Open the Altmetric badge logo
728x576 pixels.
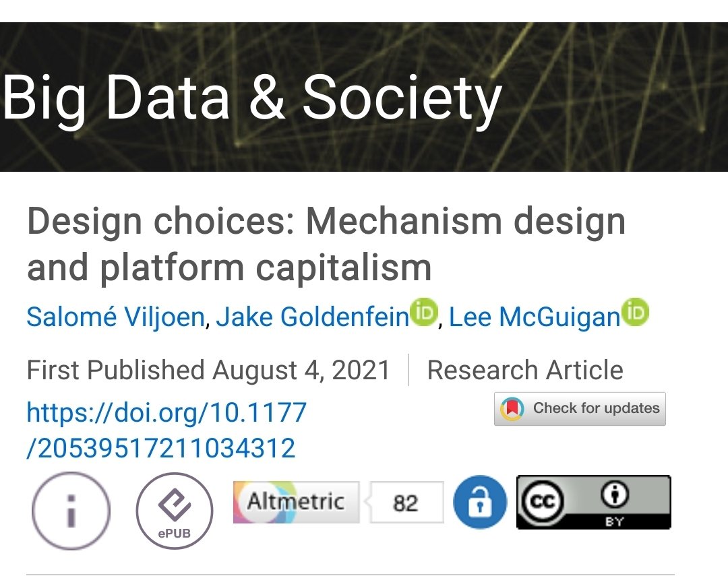(x=296, y=502)
